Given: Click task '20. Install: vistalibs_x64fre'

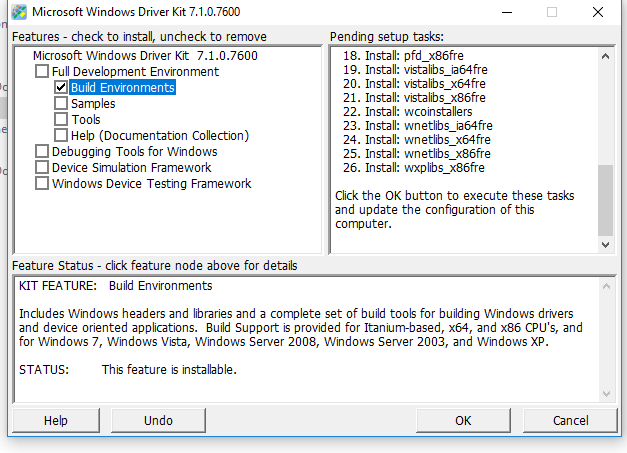Looking at the screenshot, I should 414,84.
